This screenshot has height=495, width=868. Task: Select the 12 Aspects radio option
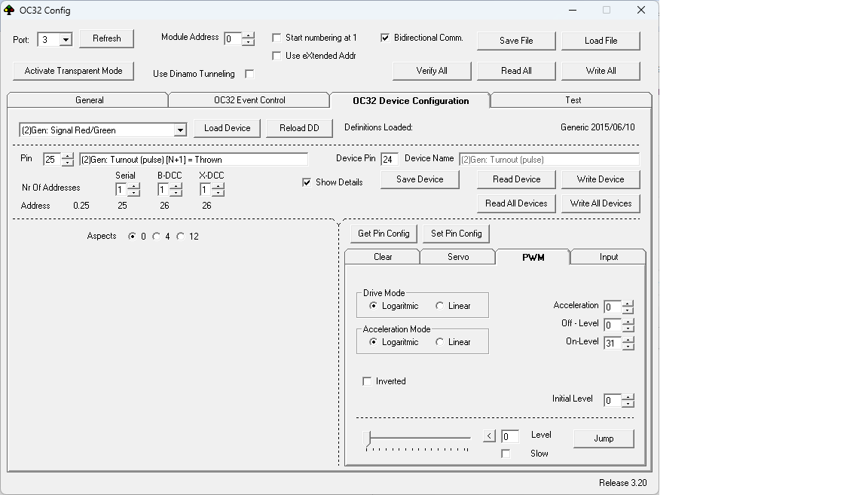coord(180,237)
